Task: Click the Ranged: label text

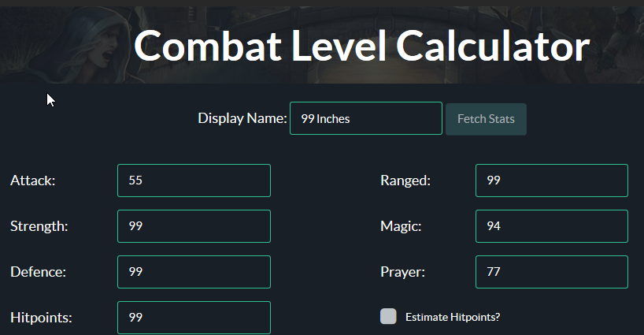Action: click(x=405, y=181)
